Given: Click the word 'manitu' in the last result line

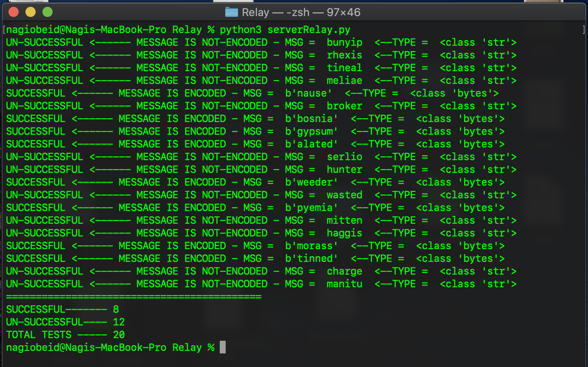Looking at the screenshot, I should pyautogui.click(x=344, y=284).
